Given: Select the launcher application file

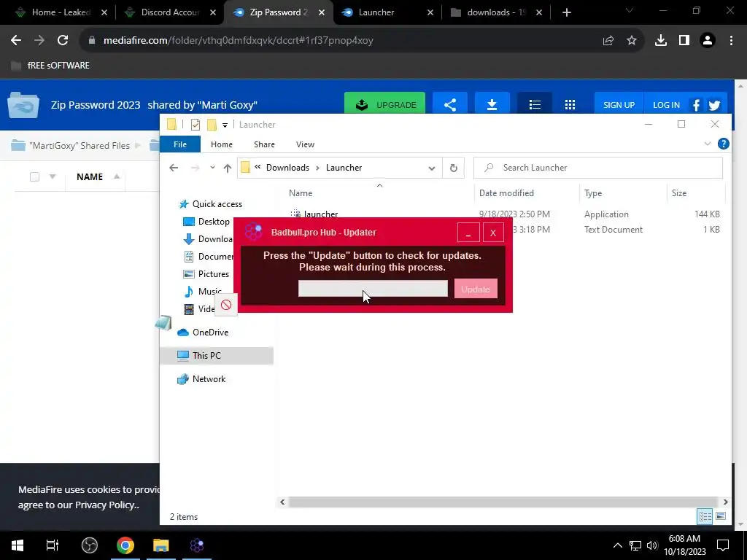Looking at the screenshot, I should coord(321,214).
